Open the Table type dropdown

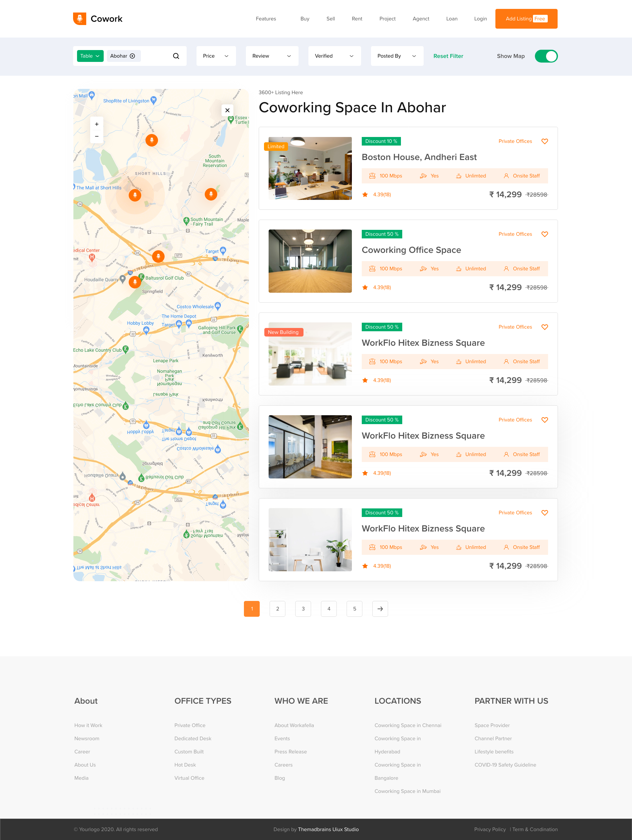pyautogui.click(x=90, y=56)
